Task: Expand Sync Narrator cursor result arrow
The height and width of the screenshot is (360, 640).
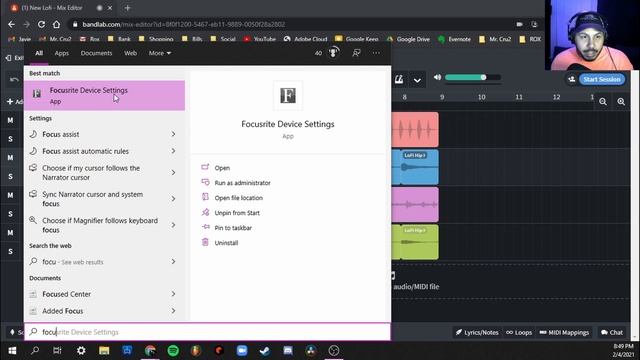Action: [x=173, y=199]
